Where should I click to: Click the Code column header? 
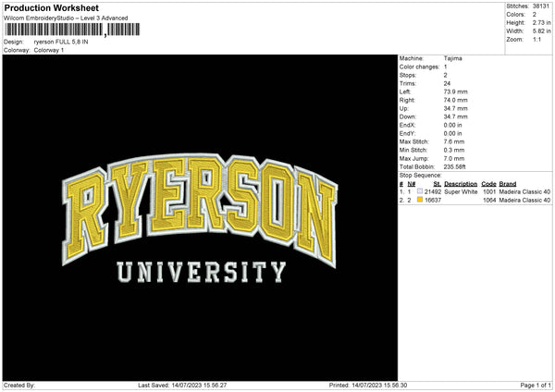click(488, 184)
